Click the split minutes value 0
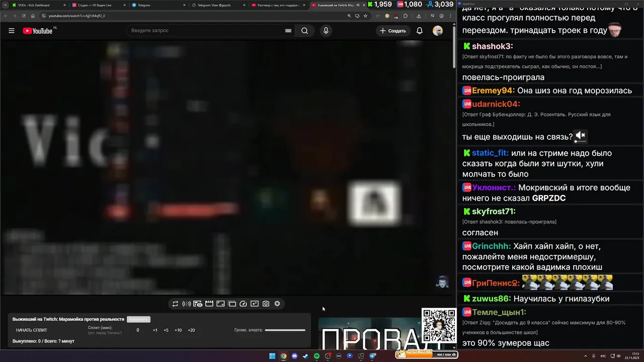 [x=138, y=330]
